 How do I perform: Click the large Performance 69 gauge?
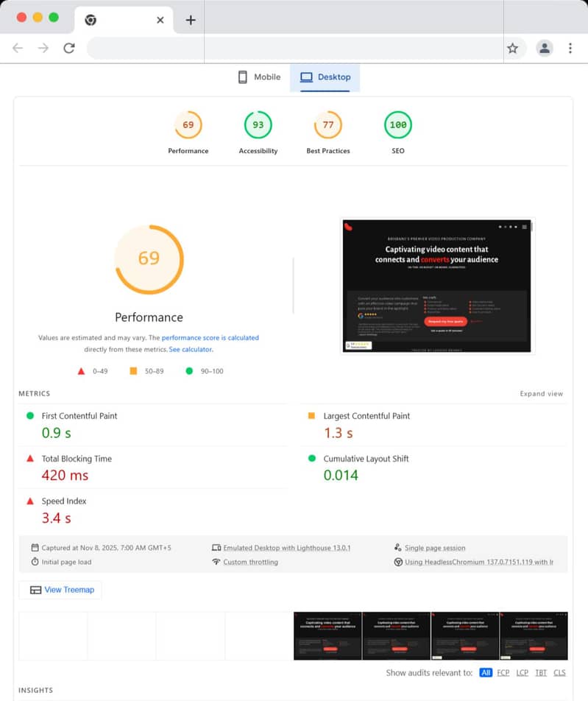149,259
